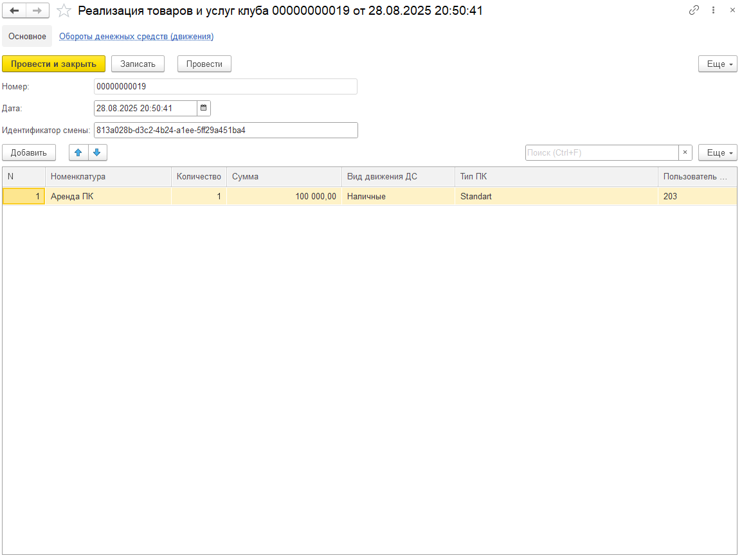Open the three-dot window menu

713,10
